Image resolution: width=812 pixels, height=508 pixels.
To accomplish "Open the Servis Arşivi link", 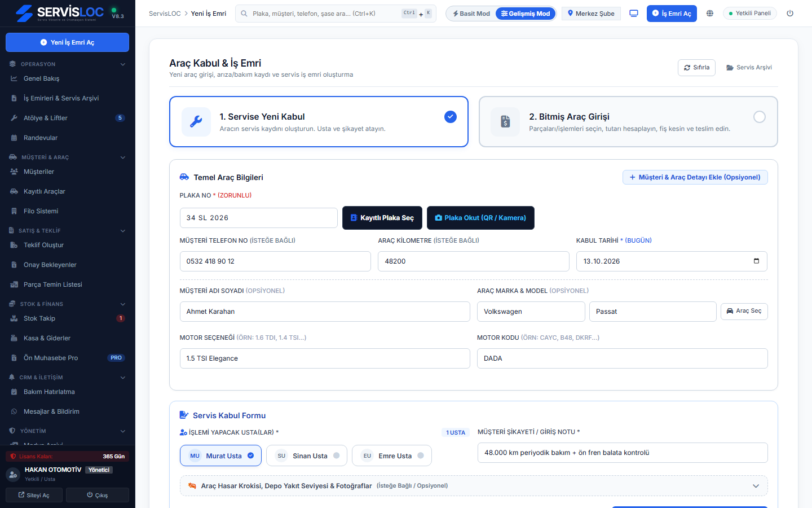I will pyautogui.click(x=749, y=68).
